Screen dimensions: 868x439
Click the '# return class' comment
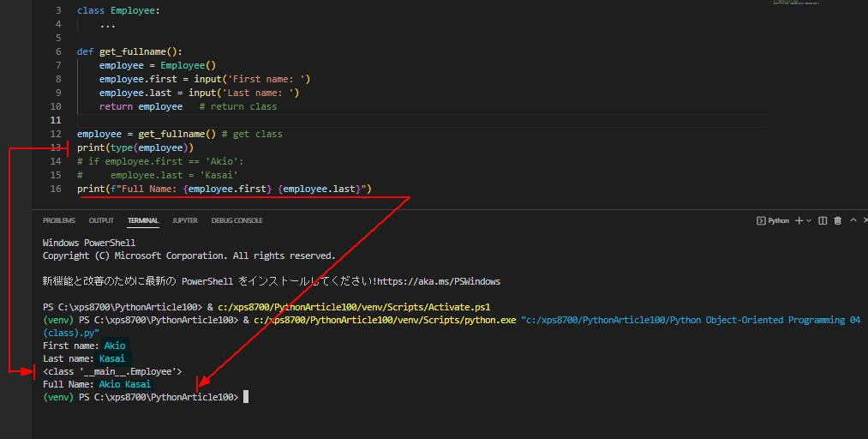[238, 107]
